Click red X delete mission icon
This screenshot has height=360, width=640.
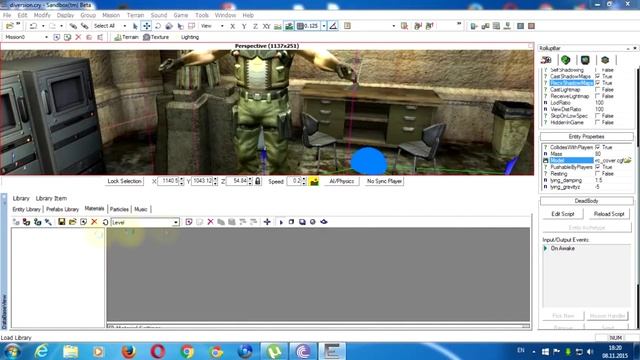[x=78, y=37]
